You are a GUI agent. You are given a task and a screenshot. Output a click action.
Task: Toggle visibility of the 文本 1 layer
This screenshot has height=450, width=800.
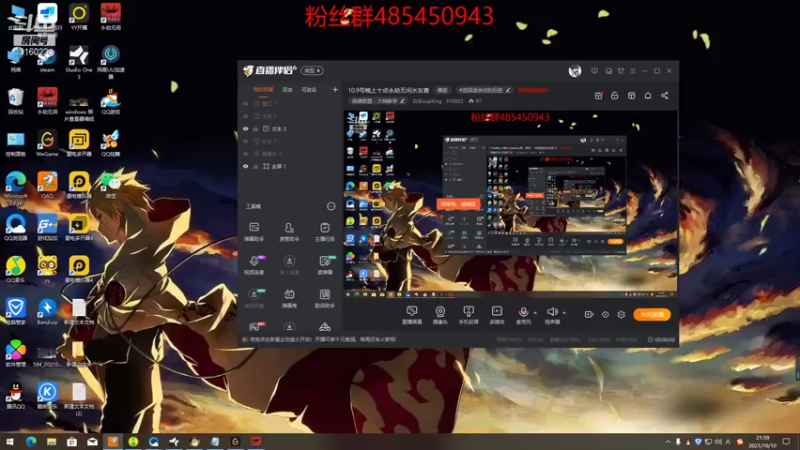pos(245,141)
